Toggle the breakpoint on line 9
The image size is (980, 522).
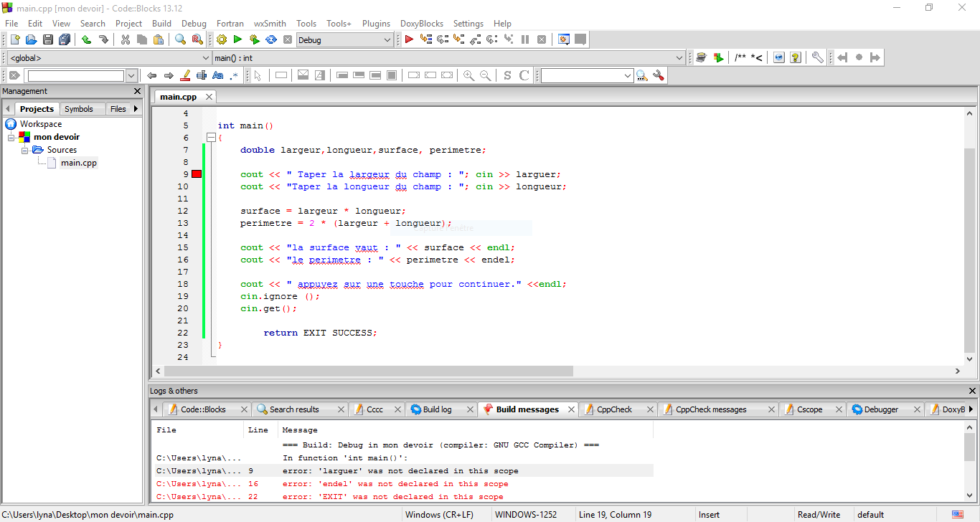point(197,174)
